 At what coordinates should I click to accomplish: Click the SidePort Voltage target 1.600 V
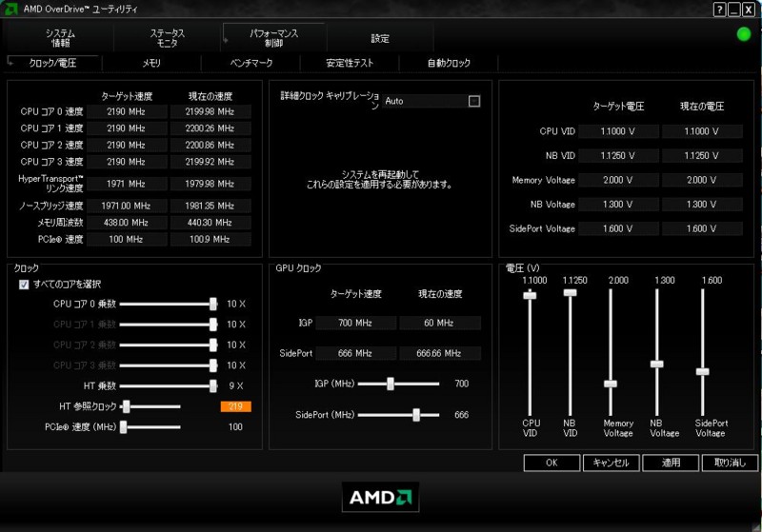617,228
